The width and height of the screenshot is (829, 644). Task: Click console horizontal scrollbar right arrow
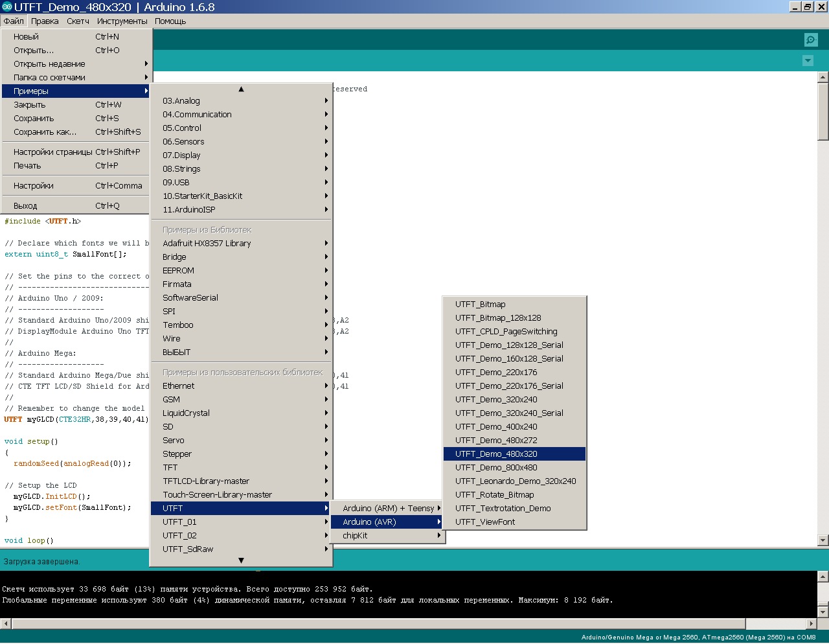[812, 624]
